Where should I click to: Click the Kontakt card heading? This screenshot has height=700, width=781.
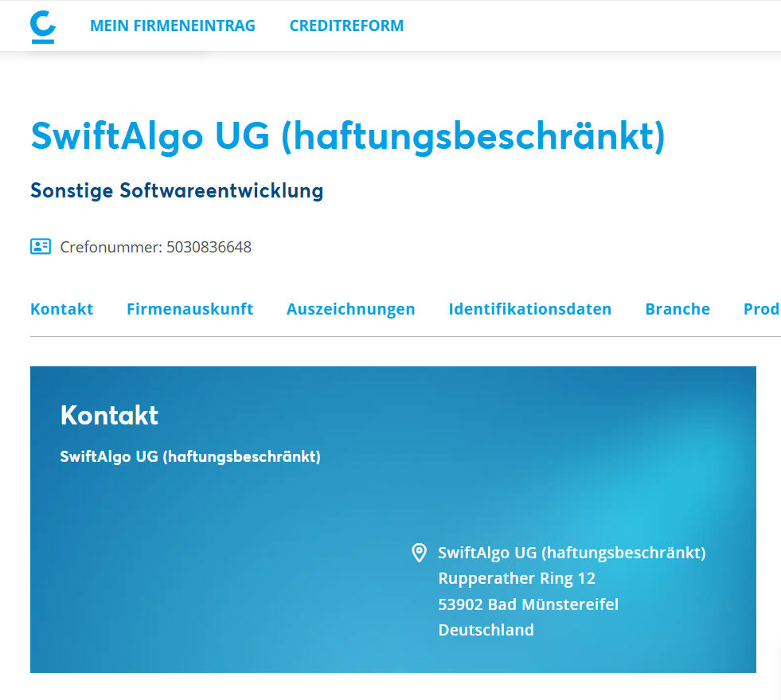pyautogui.click(x=109, y=415)
